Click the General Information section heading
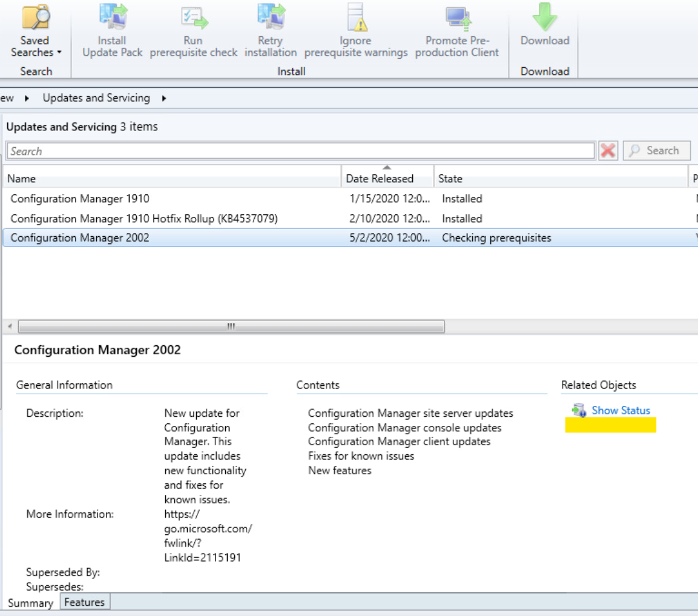This screenshot has width=698, height=616. (64, 385)
